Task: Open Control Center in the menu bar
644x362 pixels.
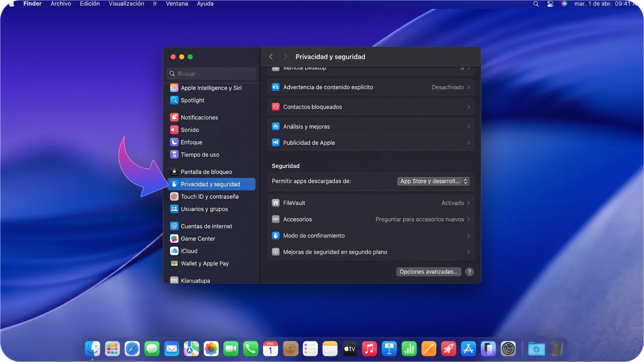Action: (550, 4)
